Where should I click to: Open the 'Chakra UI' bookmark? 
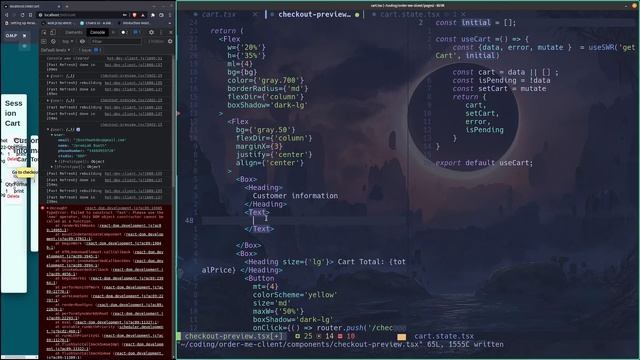[x=95, y=23]
